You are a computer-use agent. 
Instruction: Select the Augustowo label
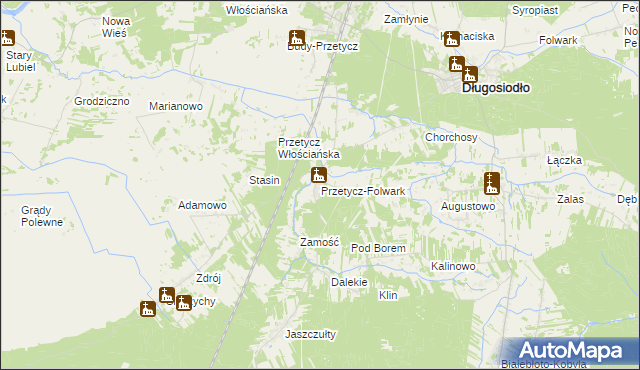click(x=468, y=206)
